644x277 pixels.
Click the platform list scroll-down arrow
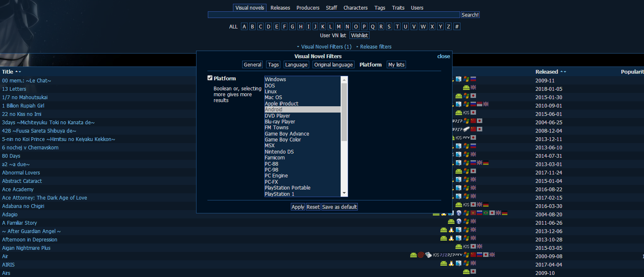coord(344,193)
